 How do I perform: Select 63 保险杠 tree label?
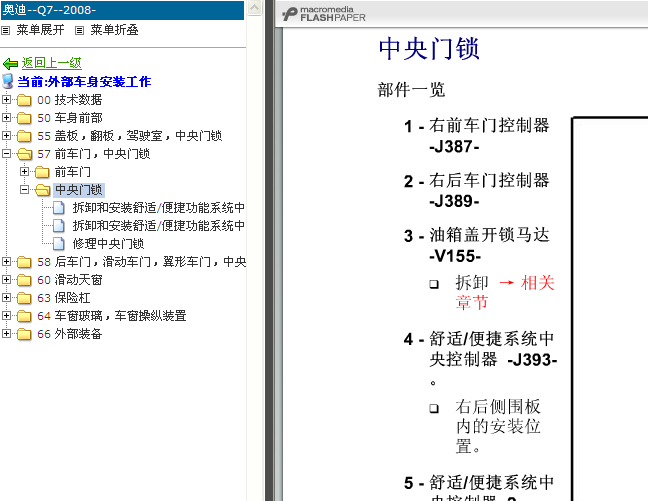click(64, 298)
